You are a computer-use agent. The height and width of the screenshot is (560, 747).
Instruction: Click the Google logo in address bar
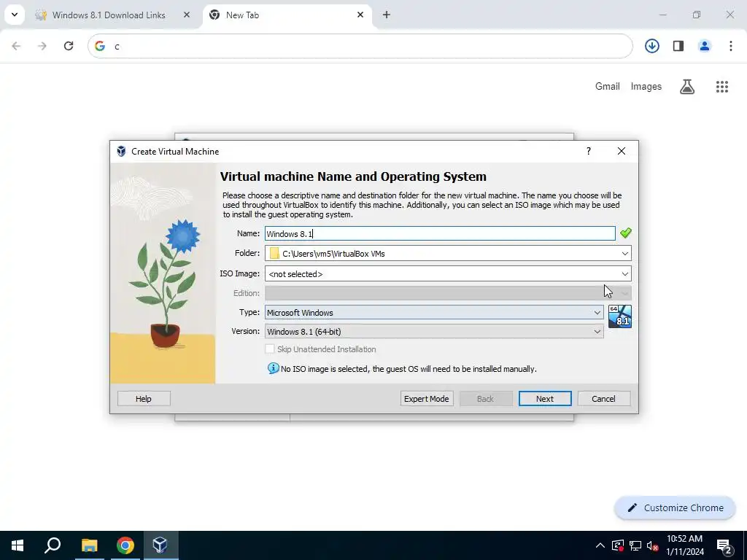tap(99, 46)
